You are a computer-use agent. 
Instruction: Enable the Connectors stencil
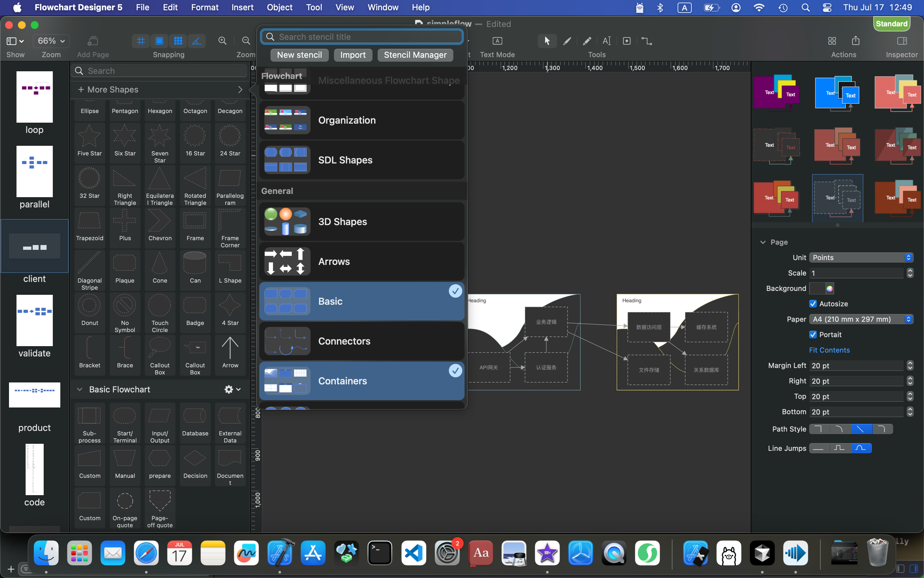362,341
